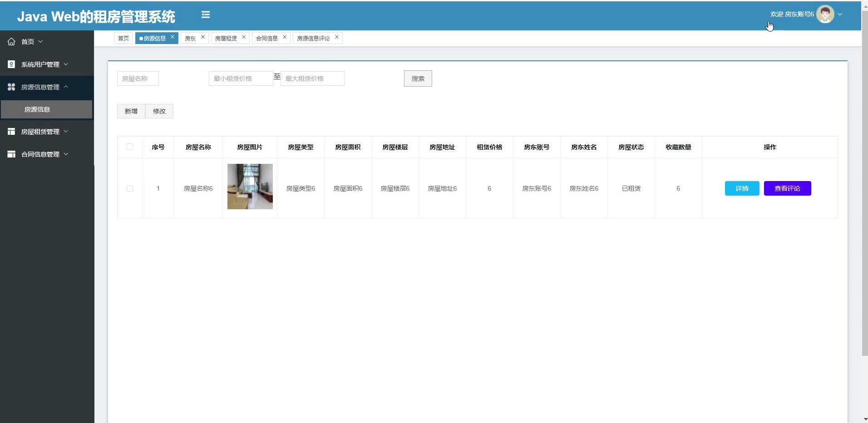
Task: Click the 已租赁 status cell
Action: coord(631,188)
